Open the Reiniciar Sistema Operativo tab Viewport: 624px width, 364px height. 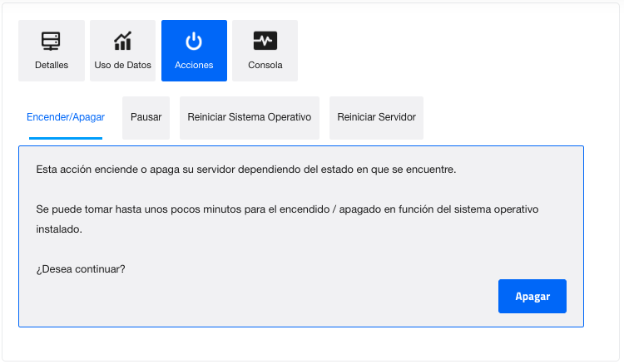(x=249, y=117)
